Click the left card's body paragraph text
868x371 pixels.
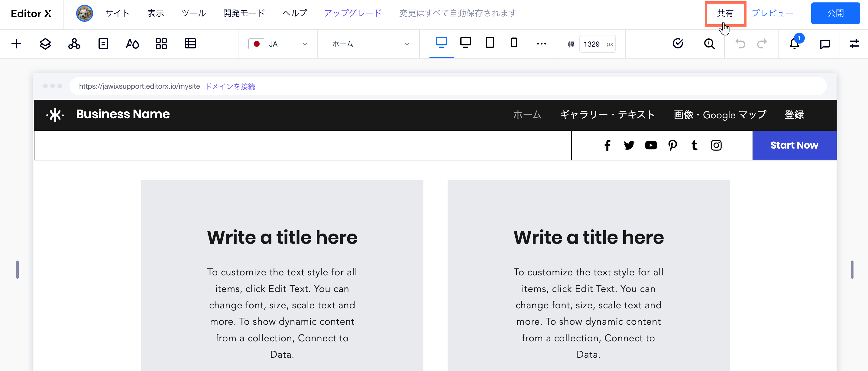tap(282, 313)
